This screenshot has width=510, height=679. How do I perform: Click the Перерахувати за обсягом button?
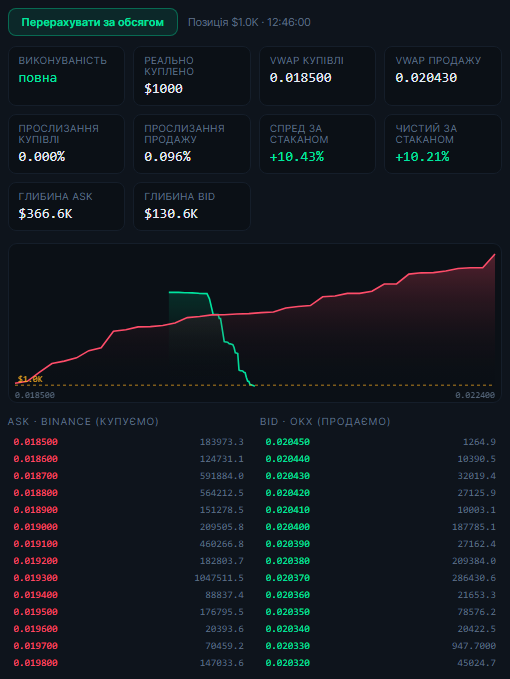point(93,22)
